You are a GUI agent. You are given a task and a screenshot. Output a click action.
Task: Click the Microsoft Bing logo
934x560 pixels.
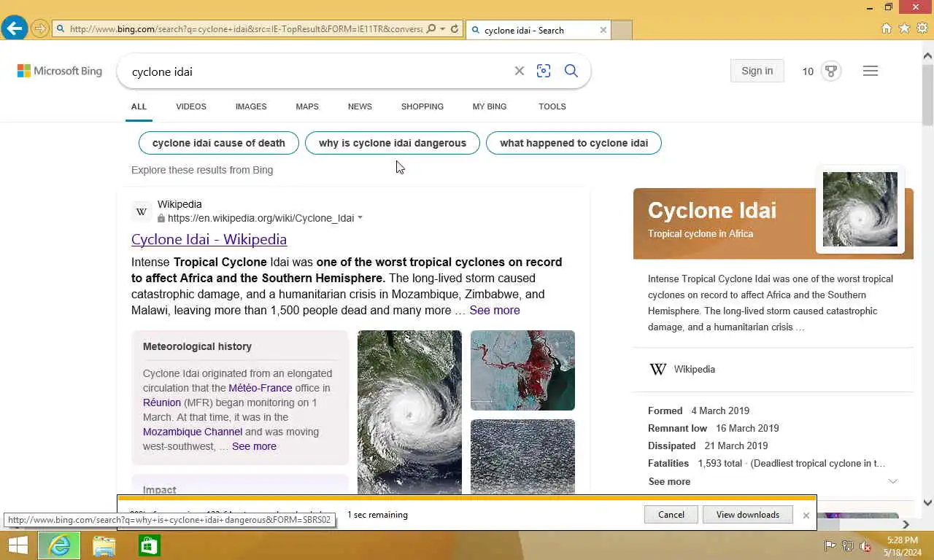click(60, 71)
